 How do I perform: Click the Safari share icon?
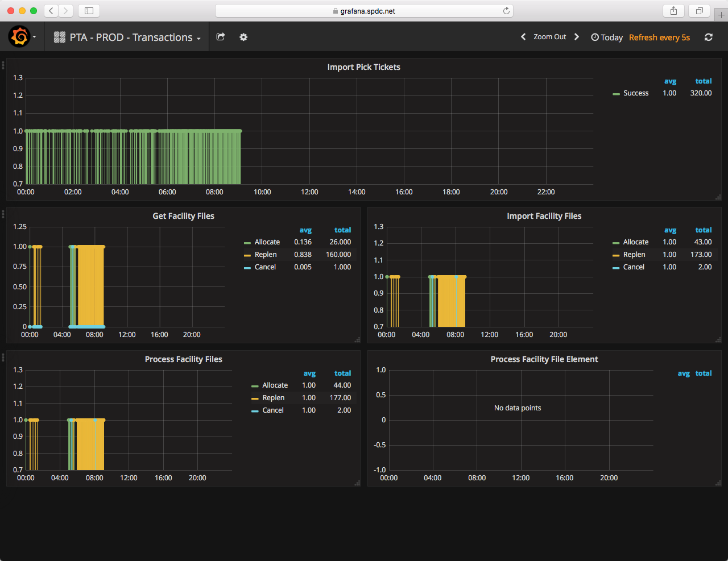pyautogui.click(x=673, y=11)
